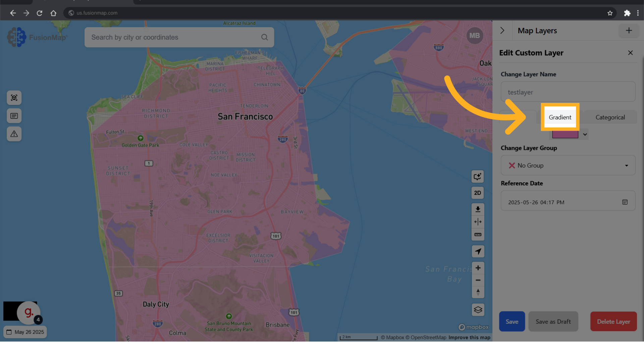The width and height of the screenshot is (644, 362).
Task: Click the Daly City map label
Action: pyautogui.click(x=156, y=304)
